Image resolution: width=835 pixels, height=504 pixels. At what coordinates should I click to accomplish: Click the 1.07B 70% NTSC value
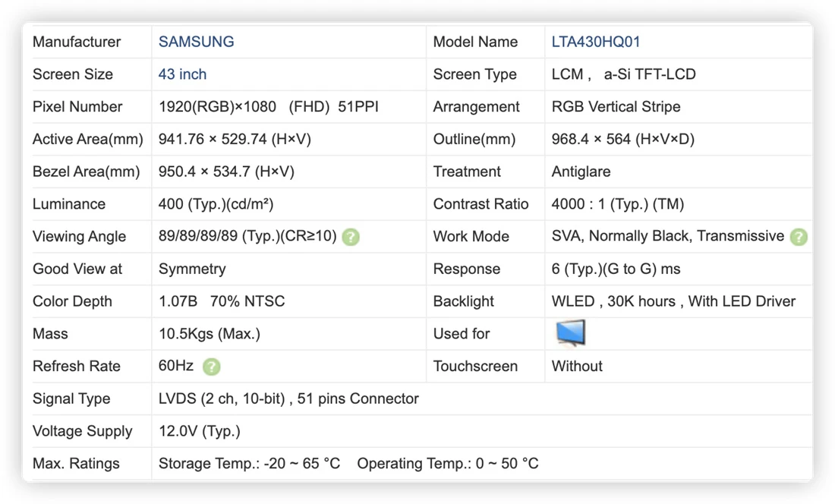pyautogui.click(x=222, y=302)
